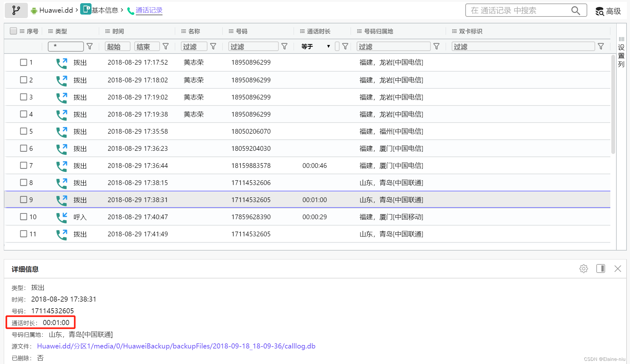Open 设置列 column settings panel
The width and height of the screenshot is (630, 364).
click(621, 52)
